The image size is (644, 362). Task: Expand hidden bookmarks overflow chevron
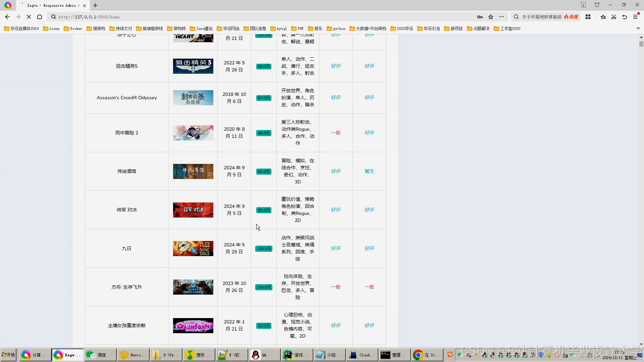click(638, 28)
